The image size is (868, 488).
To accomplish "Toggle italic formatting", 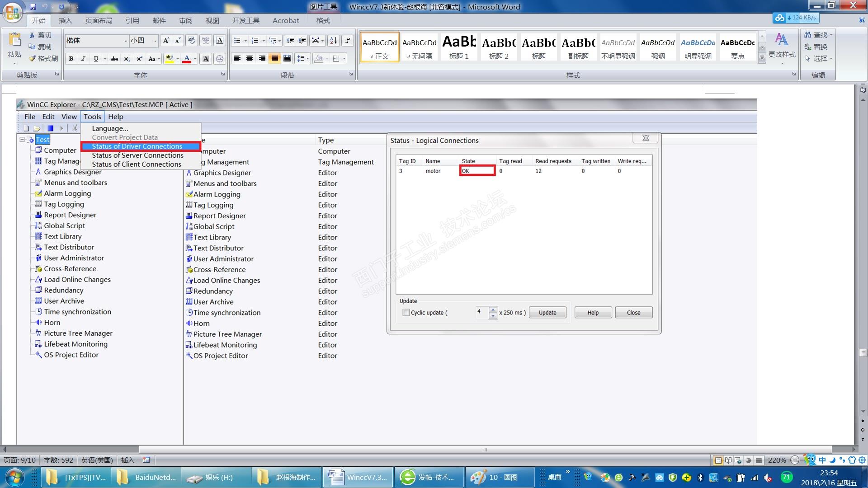I will (83, 59).
